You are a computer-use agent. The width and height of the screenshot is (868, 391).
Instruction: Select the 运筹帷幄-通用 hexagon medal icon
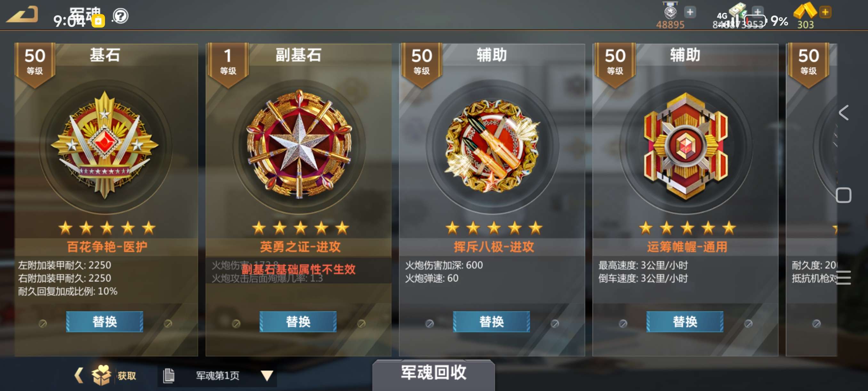click(x=686, y=146)
